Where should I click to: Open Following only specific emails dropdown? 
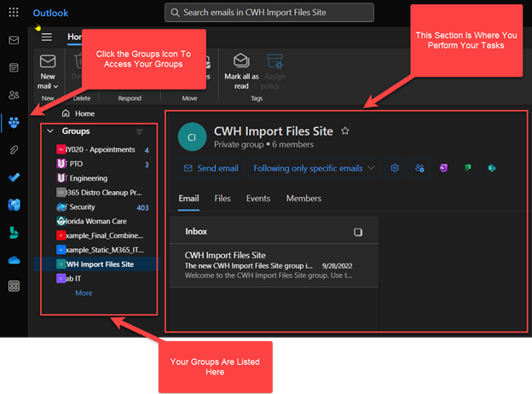[x=314, y=168]
